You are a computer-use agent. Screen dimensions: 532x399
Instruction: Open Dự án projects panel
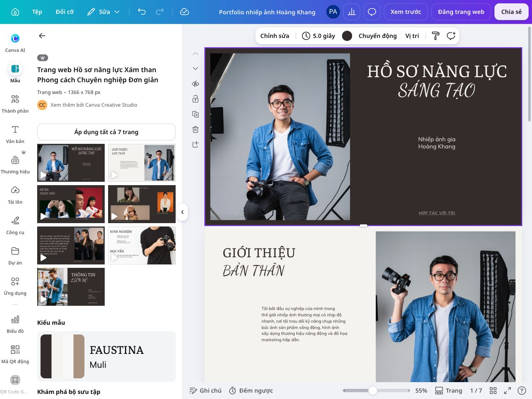pos(15,256)
